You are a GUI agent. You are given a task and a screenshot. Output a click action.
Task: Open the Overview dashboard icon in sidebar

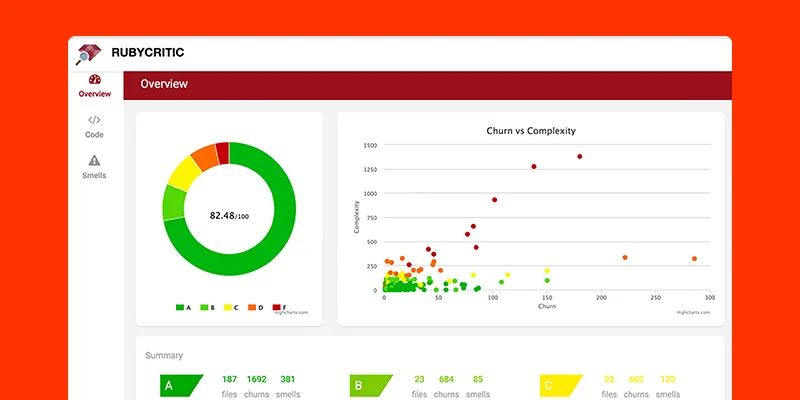coord(94,80)
